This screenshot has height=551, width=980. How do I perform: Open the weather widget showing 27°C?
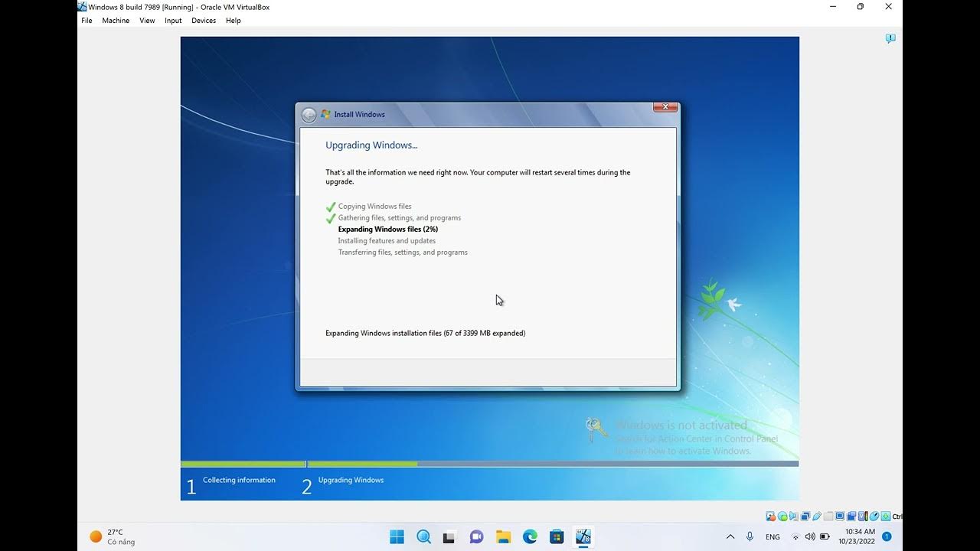(113, 536)
